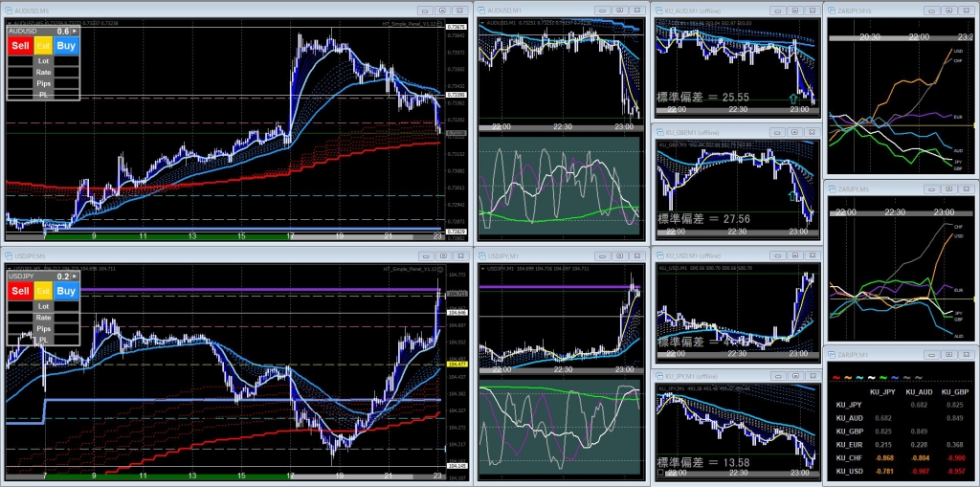Click the green up arrow in the KU_AUD chart
Viewport: 980px width, 487px height.
(x=792, y=99)
